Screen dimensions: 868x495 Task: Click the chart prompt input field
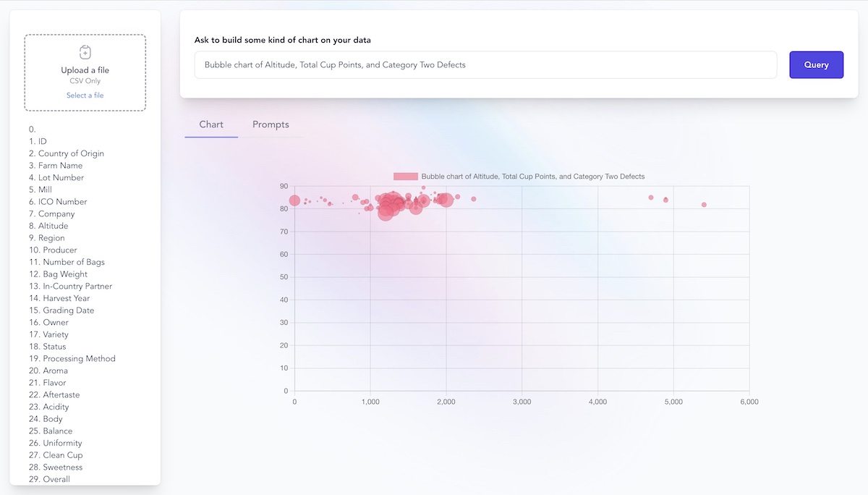[485, 65]
